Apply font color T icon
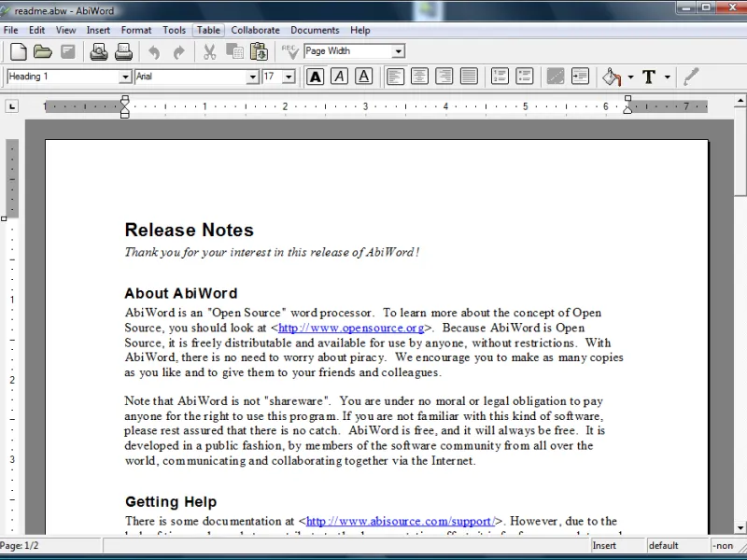 point(649,77)
